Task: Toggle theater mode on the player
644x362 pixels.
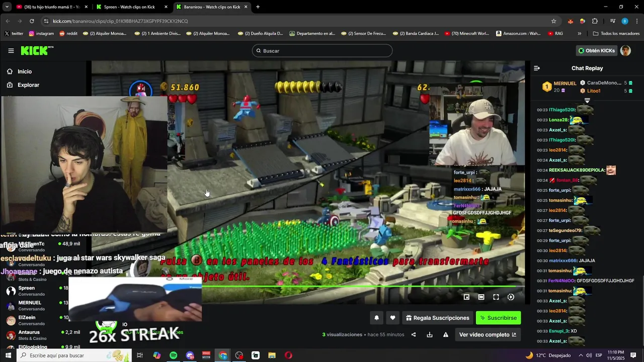Action: point(481,297)
